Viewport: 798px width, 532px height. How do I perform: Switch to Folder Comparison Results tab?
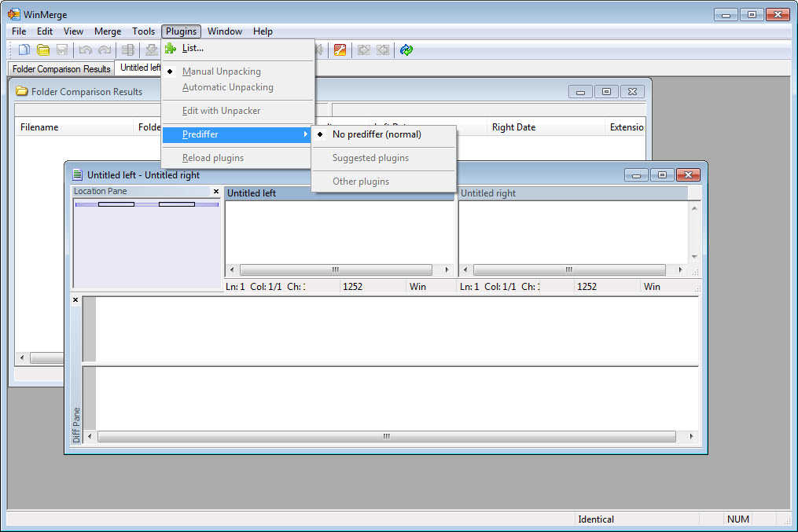[61, 68]
